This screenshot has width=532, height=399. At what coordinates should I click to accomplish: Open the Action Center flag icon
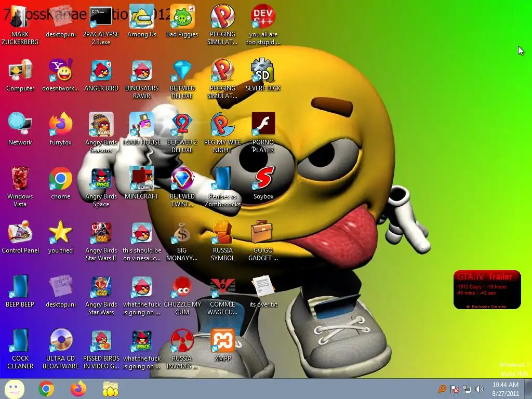tap(454, 389)
